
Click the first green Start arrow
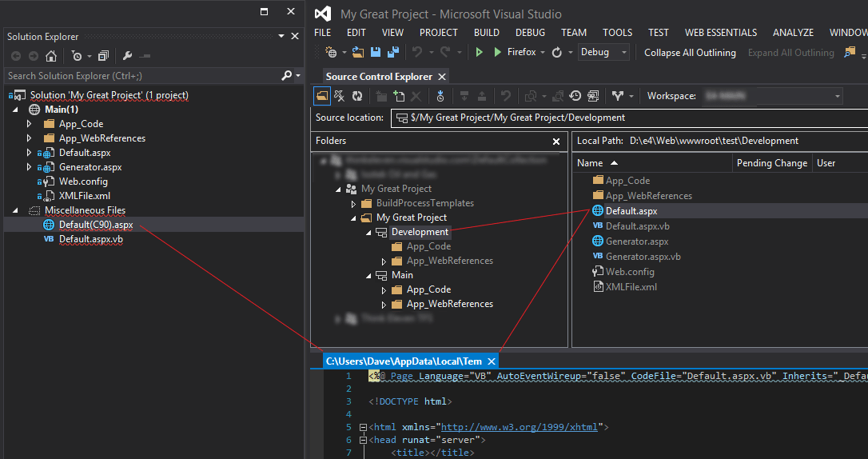coord(480,52)
